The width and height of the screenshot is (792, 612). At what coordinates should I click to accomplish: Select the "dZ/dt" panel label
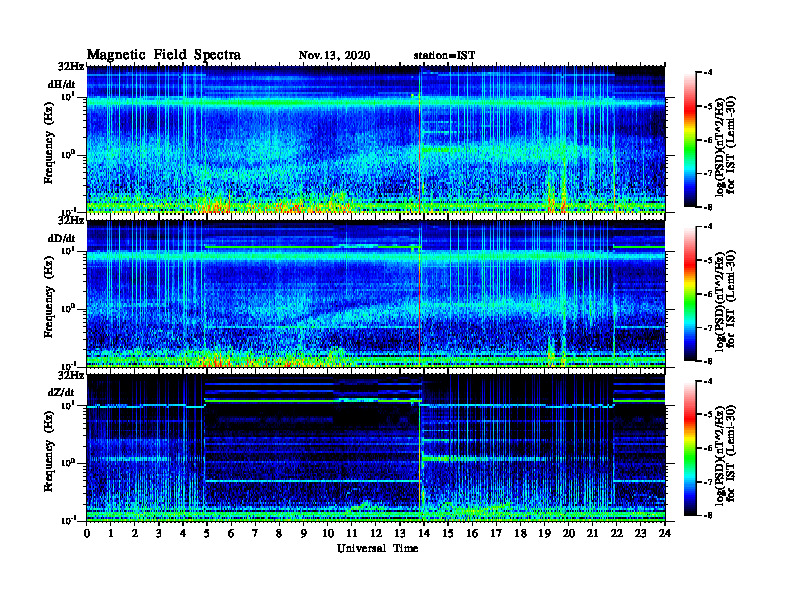[61, 392]
